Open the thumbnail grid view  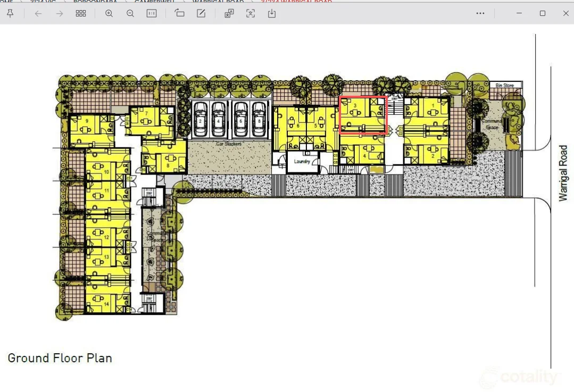(80, 13)
